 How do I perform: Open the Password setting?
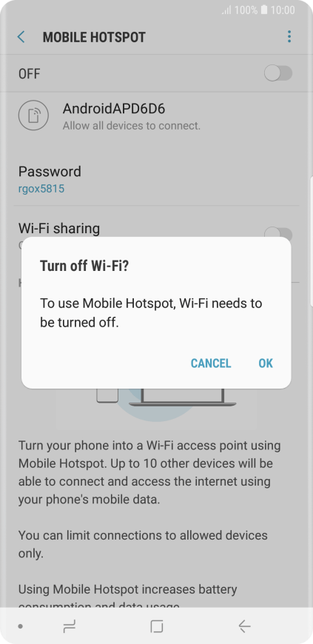[157, 179]
